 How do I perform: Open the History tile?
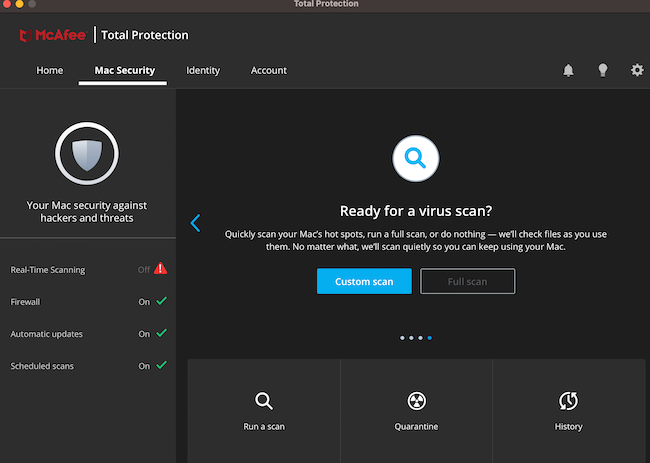(569, 411)
